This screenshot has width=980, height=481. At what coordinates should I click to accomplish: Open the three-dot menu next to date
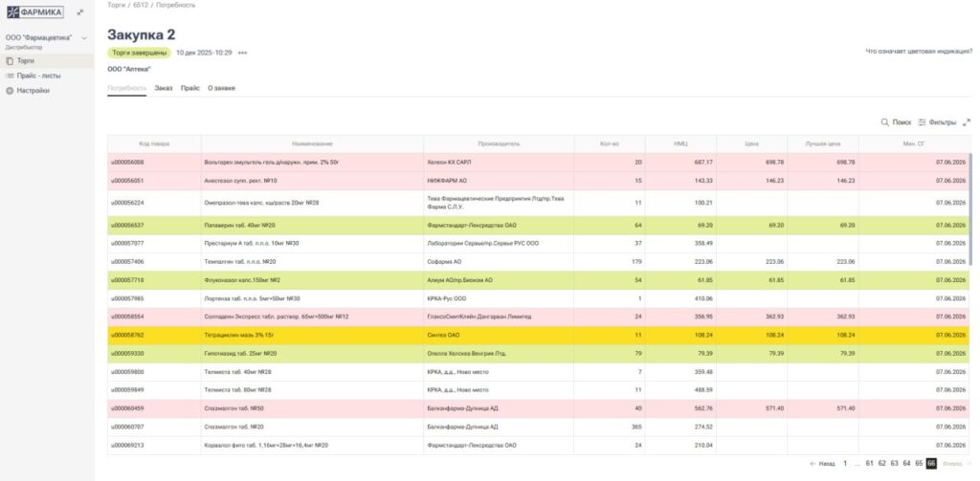point(243,53)
